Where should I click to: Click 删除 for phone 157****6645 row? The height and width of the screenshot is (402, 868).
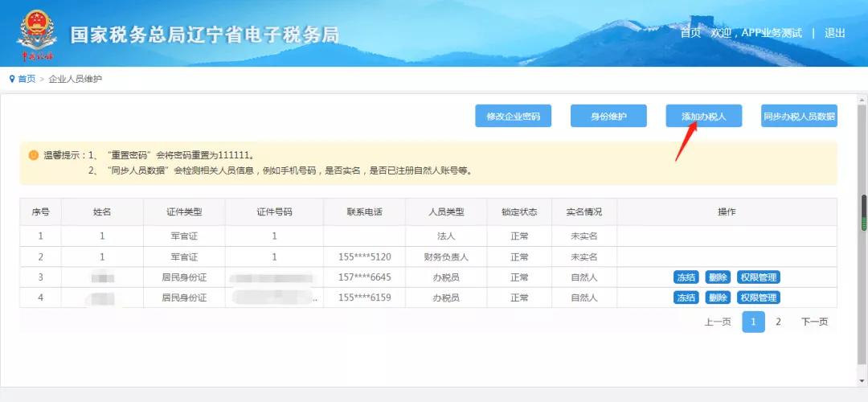point(718,277)
